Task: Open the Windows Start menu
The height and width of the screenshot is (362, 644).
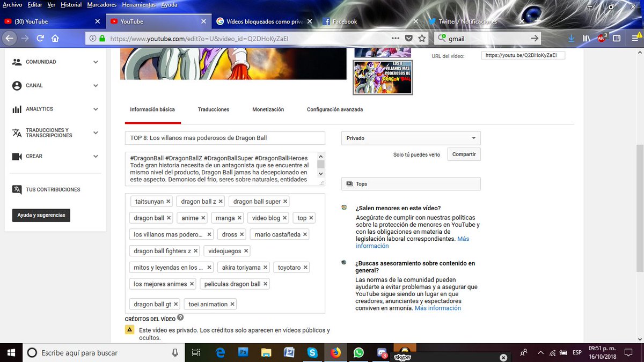Action: (x=11, y=352)
